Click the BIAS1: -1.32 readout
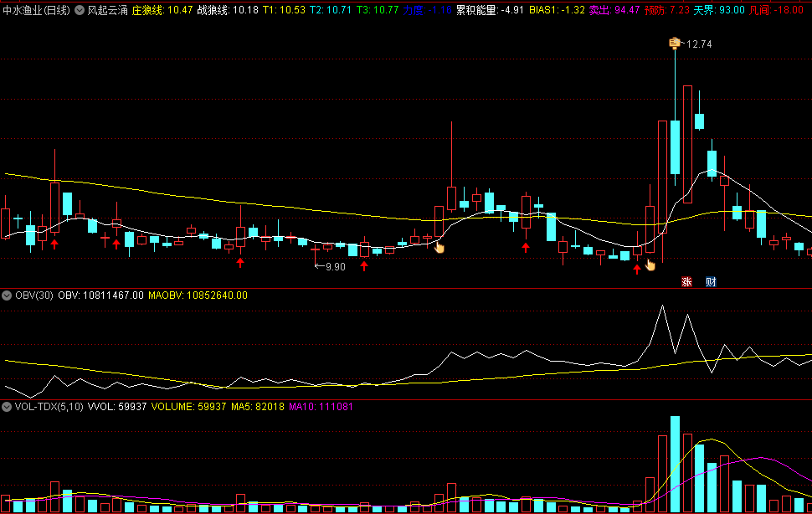 (x=557, y=10)
